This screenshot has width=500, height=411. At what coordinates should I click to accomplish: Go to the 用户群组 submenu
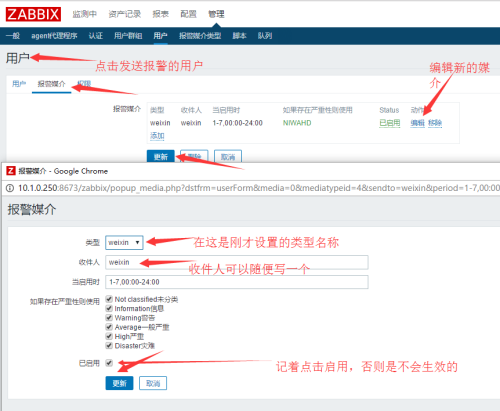(128, 36)
